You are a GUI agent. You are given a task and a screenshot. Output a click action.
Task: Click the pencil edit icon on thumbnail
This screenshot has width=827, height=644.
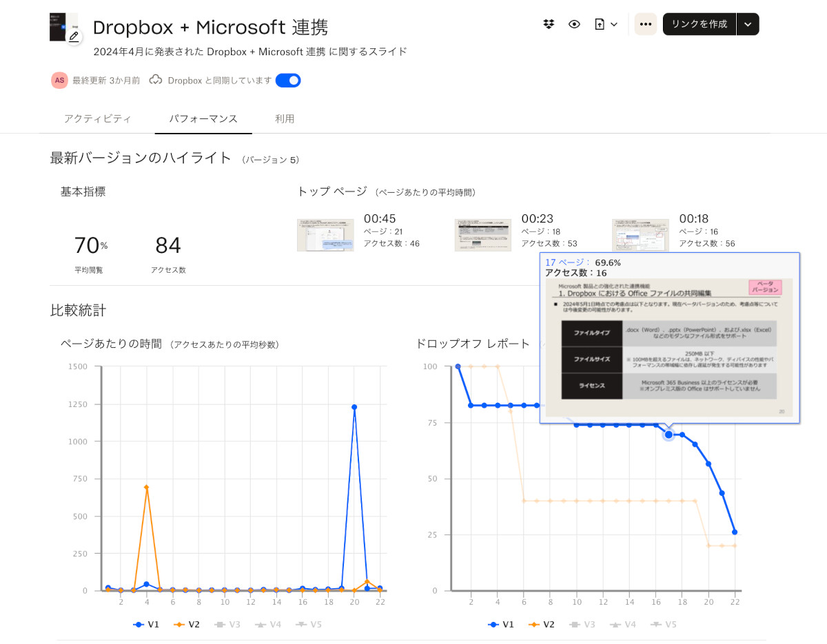click(74, 37)
